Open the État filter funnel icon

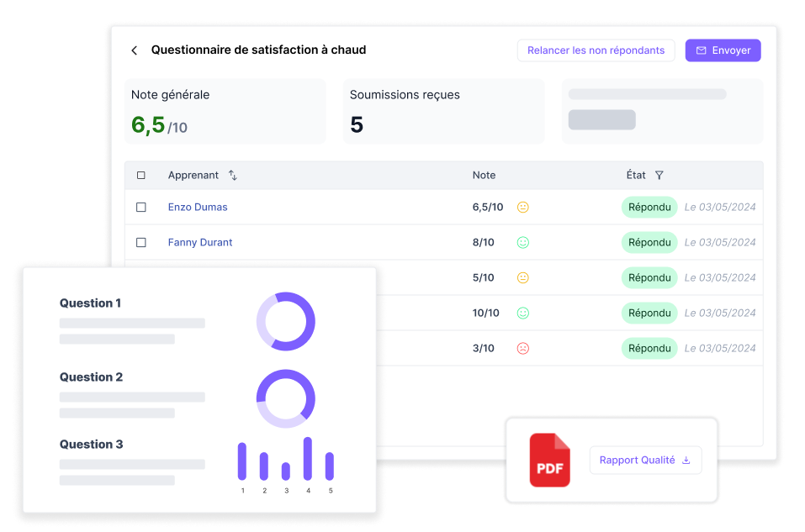click(659, 176)
